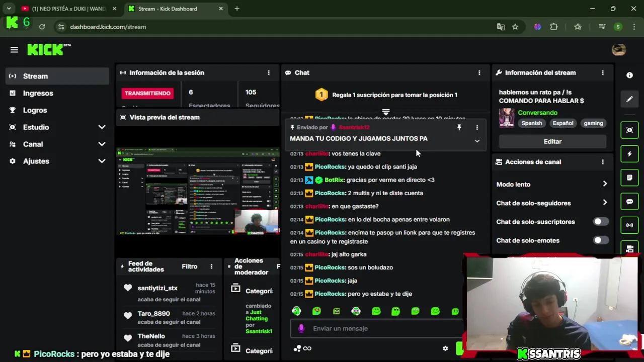Open Acciones de canal options menu

(603, 162)
